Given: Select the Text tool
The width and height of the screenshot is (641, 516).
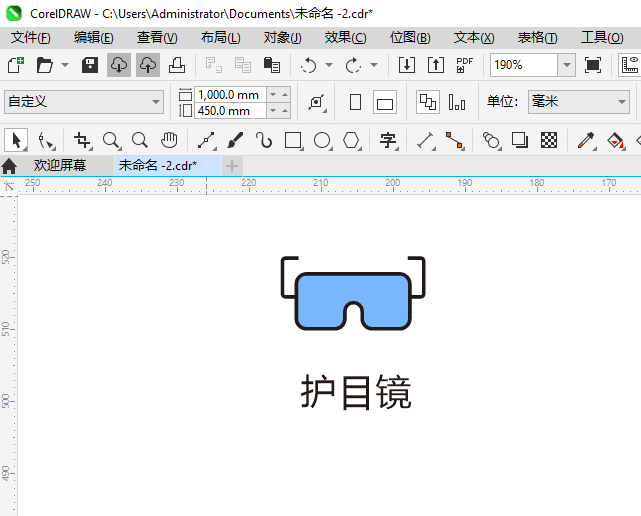Looking at the screenshot, I should (x=388, y=141).
